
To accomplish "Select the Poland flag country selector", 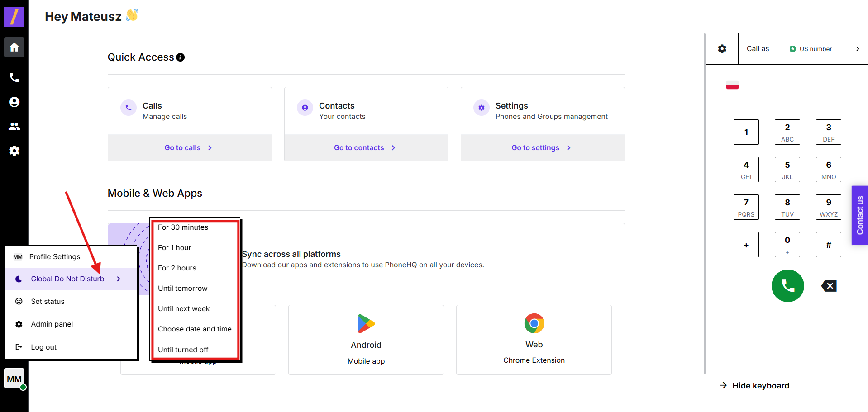I will coord(732,85).
